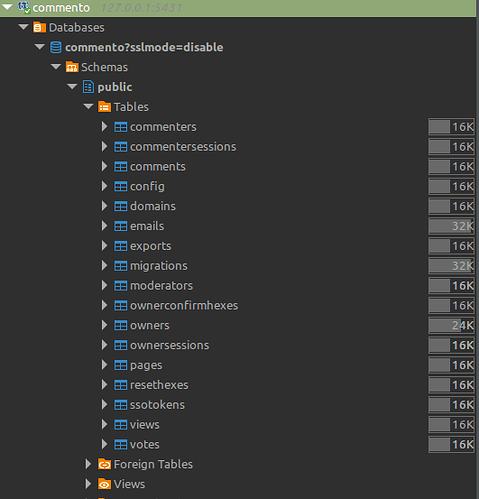479x499 pixels.
Task: Expand the Foreign Tables folder
Action: (x=88, y=464)
